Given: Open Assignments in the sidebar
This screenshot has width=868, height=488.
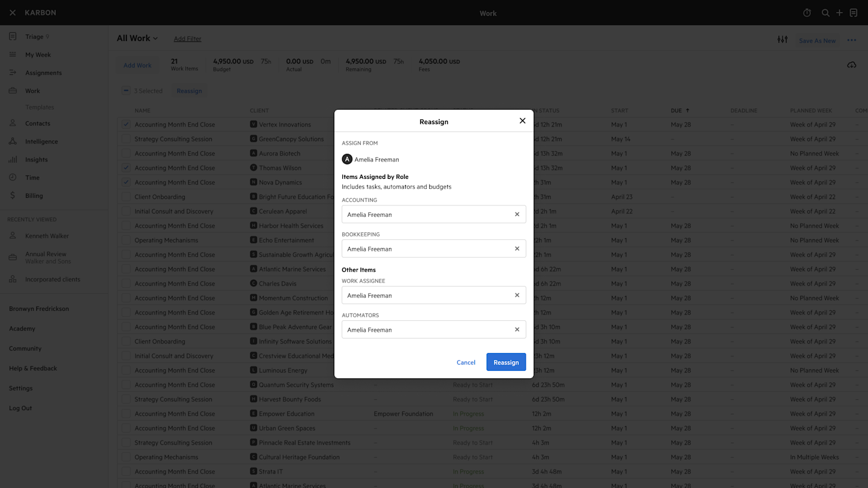Looking at the screenshot, I should (43, 73).
